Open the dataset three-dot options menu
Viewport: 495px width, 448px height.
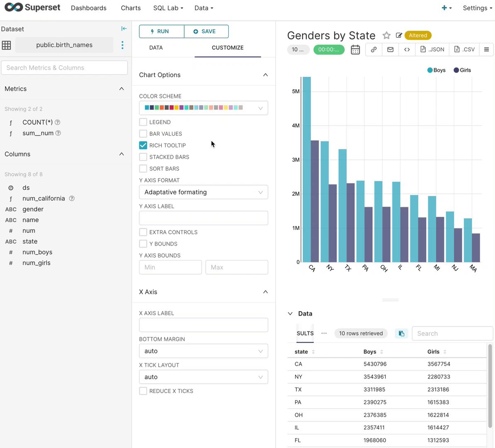[122, 45]
